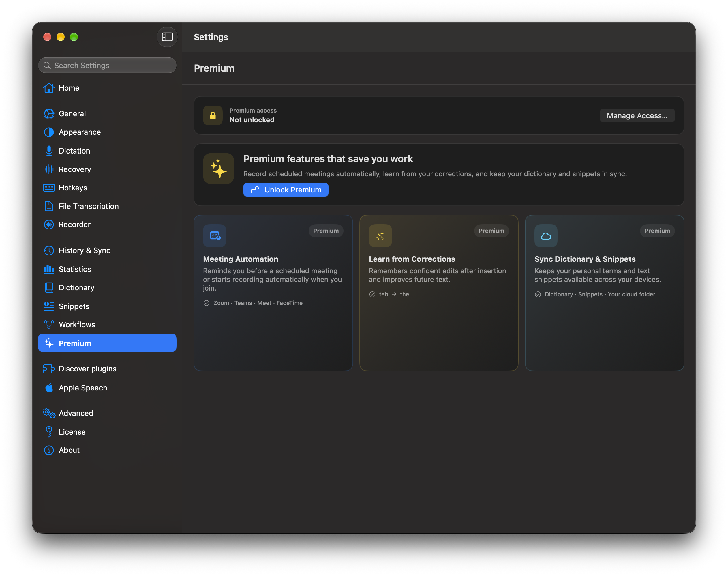
Task: Click the Premium access lock icon
Action: (213, 116)
